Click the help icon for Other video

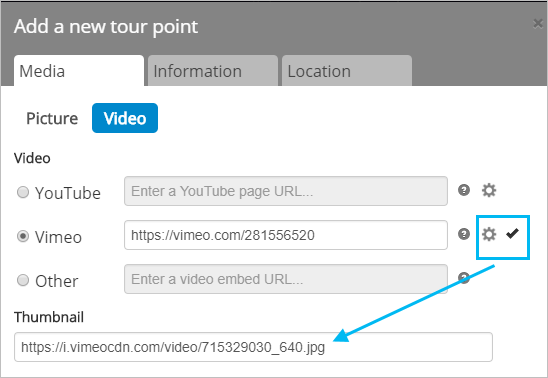coord(464,278)
